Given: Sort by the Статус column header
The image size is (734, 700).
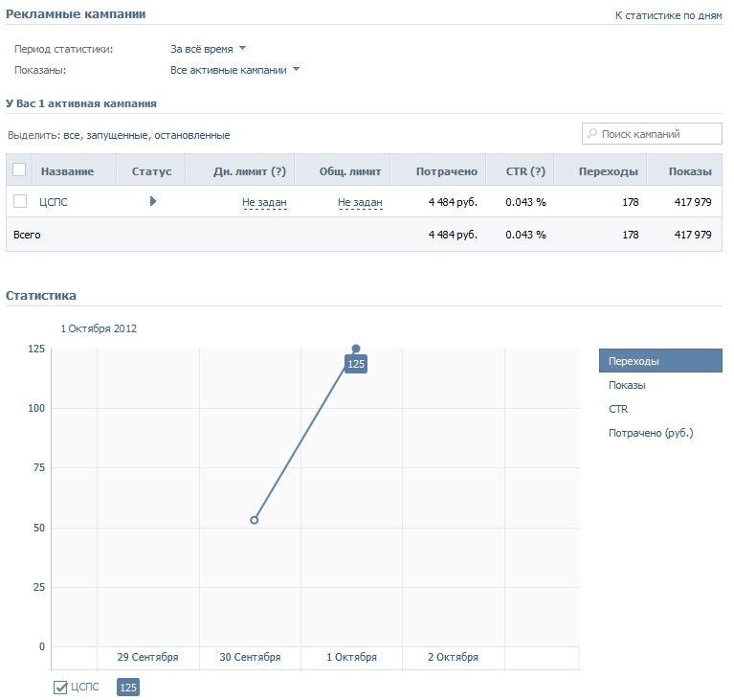Looking at the screenshot, I should [x=151, y=171].
